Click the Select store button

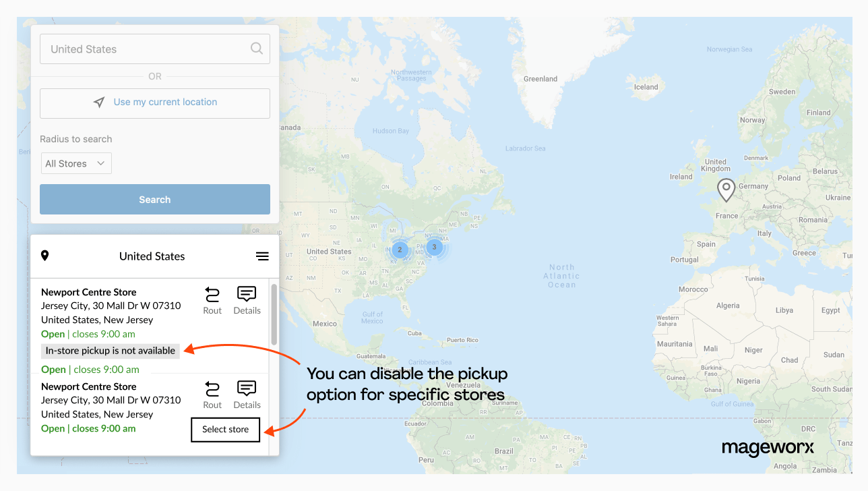[225, 429]
